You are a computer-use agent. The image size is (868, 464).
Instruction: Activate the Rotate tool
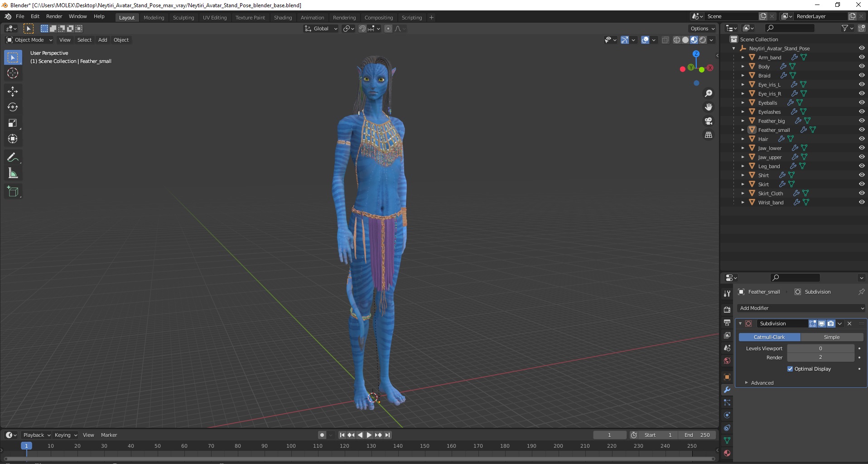click(x=13, y=107)
